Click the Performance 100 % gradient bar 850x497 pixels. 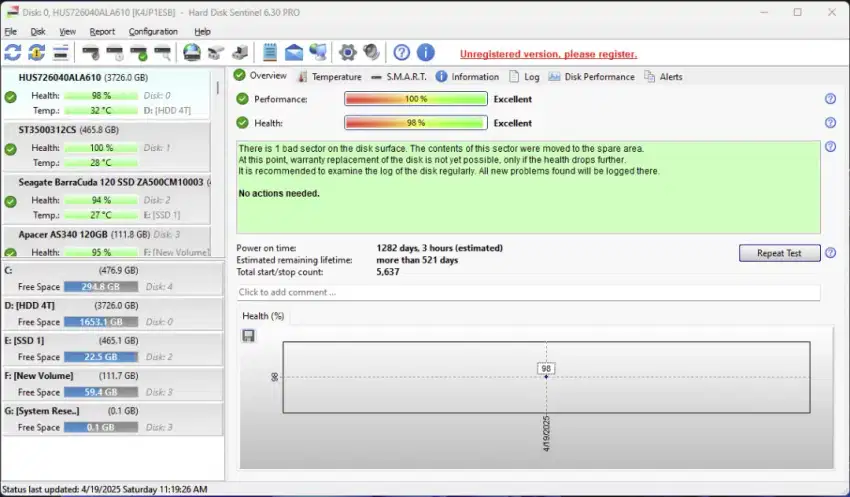coord(416,99)
